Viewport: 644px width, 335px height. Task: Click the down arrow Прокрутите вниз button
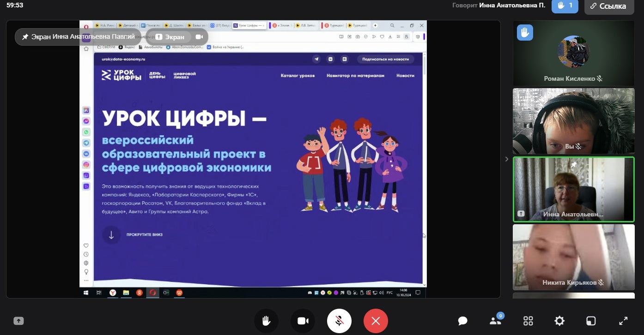pos(111,235)
